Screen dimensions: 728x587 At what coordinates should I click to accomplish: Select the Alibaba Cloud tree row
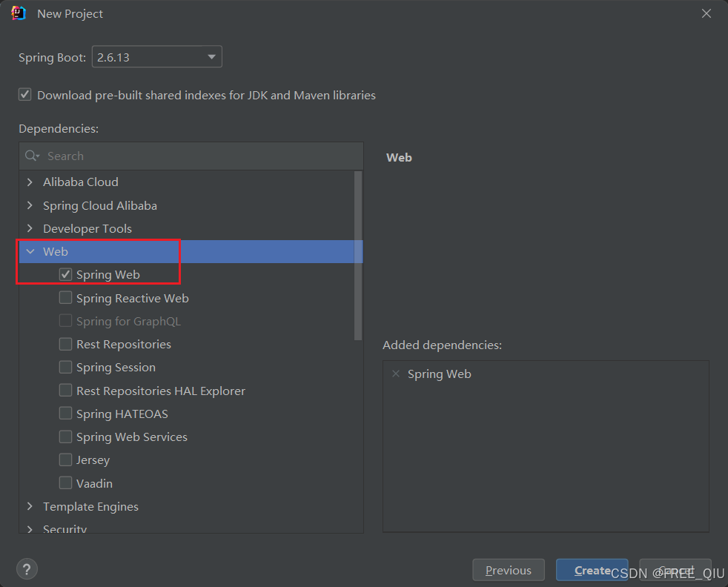(187, 182)
